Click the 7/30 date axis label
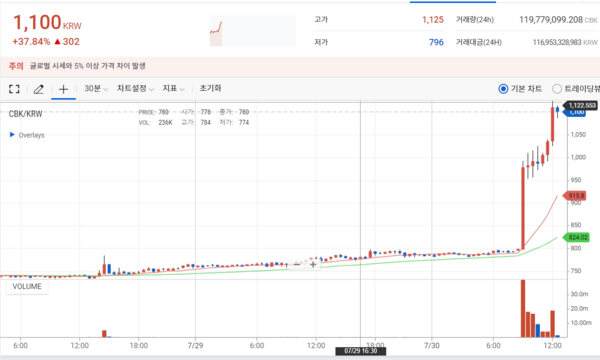Image resolution: width=600 pixels, height=360 pixels. pos(432,345)
